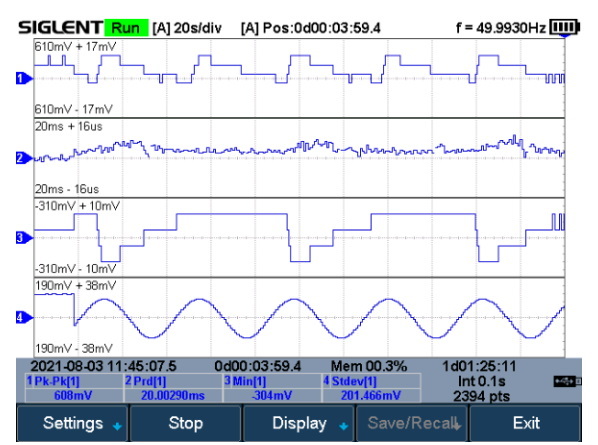Stop the recording with Stop button
The height and width of the screenshot is (445, 598).
pos(185,423)
